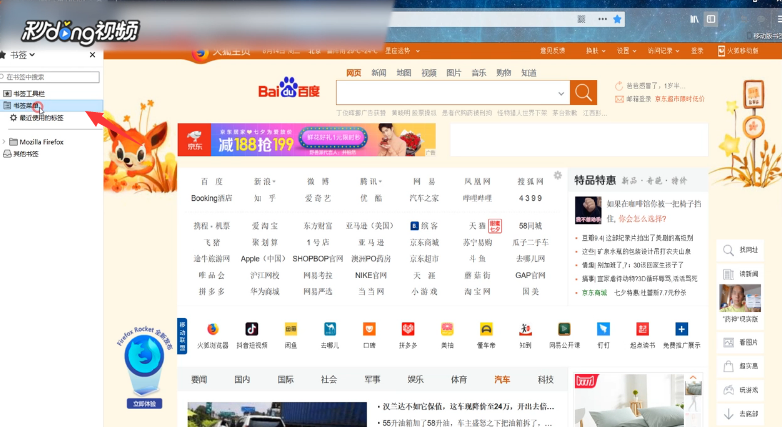Switch to 图片 search tab
The height and width of the screenshot is (427, 782).
tap(454, 73)
